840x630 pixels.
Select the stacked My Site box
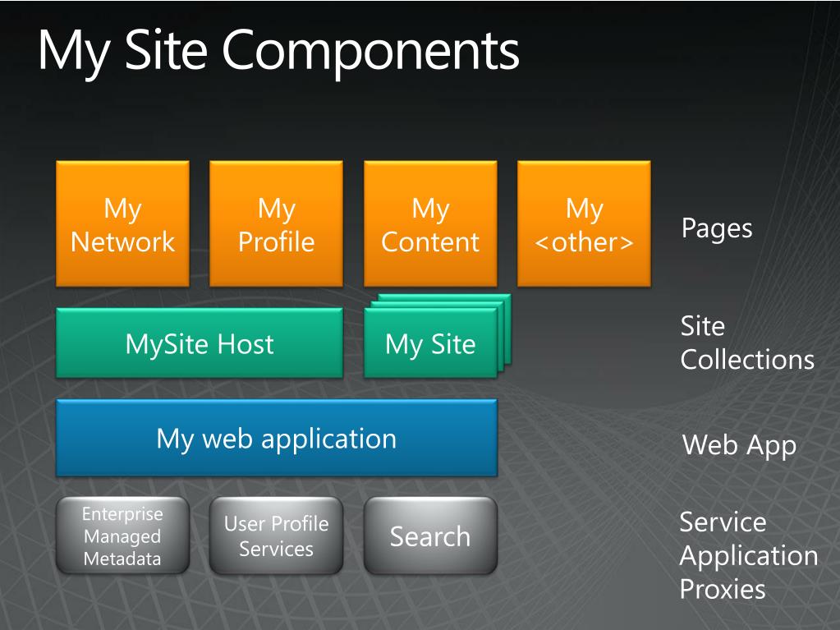click(x=431, y=343)
